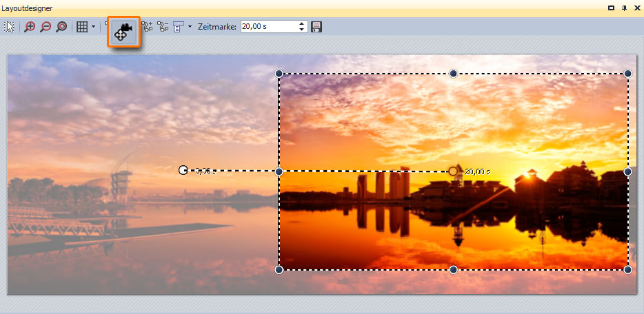Viewport: 644px width, 314px height.
Task: Activate the highlighted camera pan tool
Action: (x=123, y=32)
